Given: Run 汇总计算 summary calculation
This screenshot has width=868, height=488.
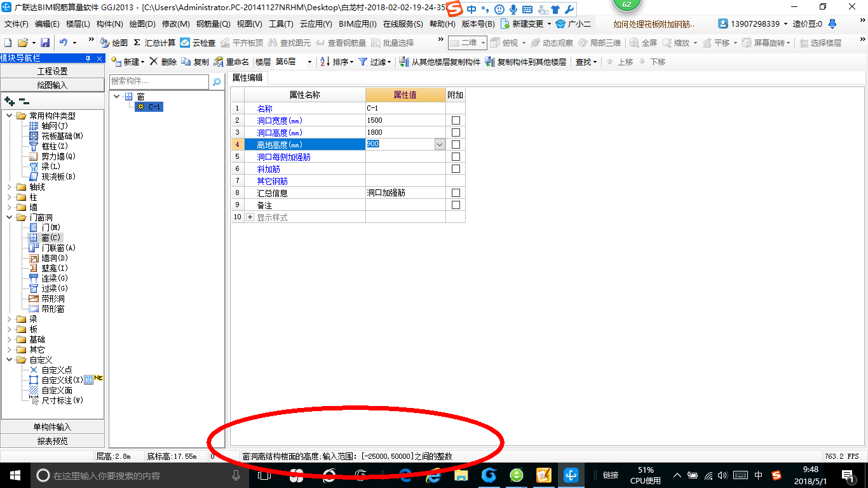Looking at the screenshot, I should [154, 43].
